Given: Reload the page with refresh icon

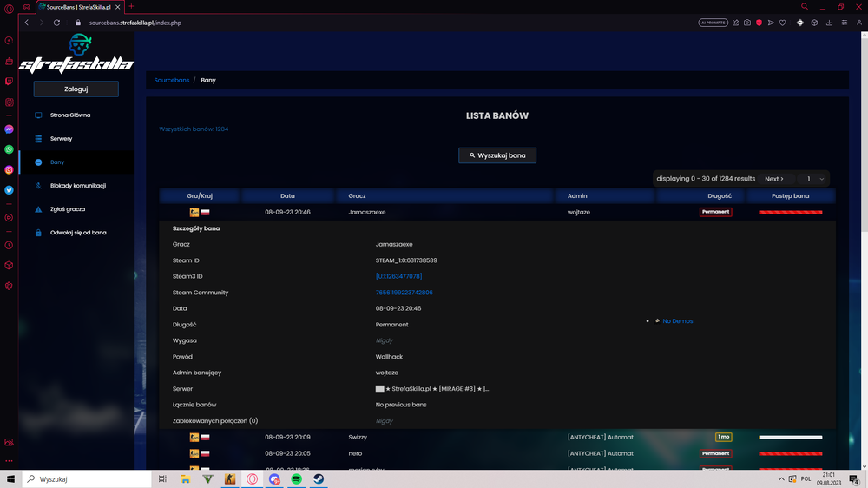Looking at the screenshot, I should point(56,23).
